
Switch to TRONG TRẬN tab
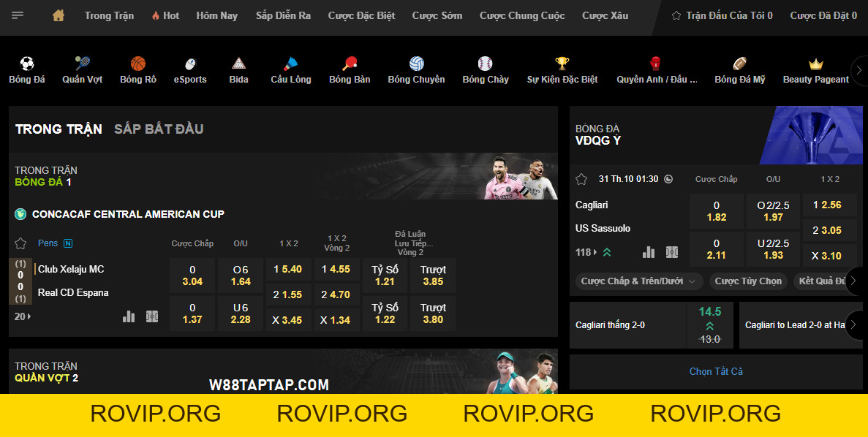[x=59, y=129]
